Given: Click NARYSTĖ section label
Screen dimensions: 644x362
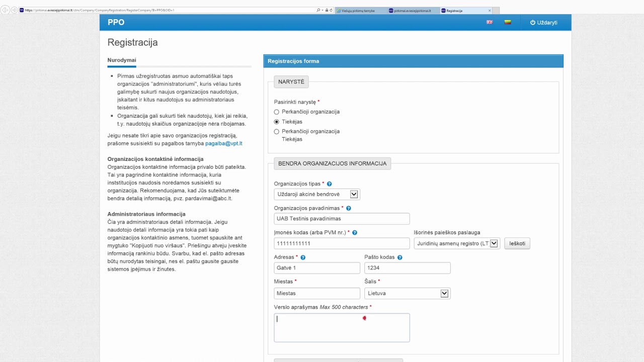Looking at the screenshot, I should pos(291,81).
